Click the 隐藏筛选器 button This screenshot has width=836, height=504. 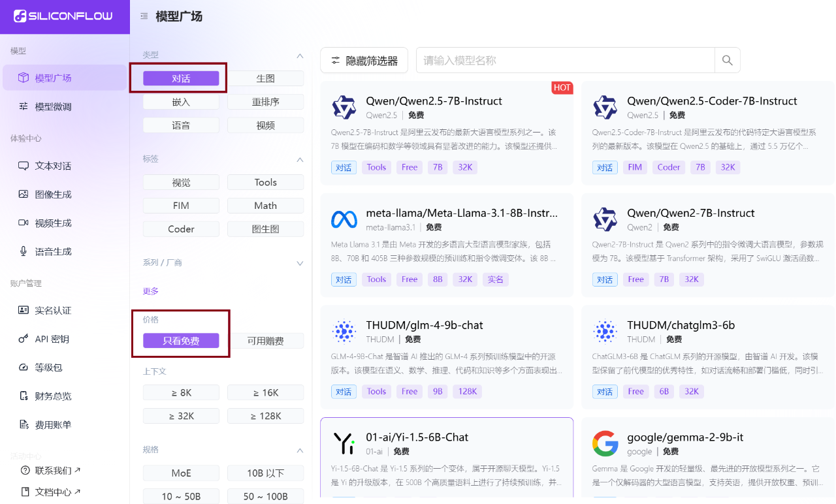(x=364, y=60)
